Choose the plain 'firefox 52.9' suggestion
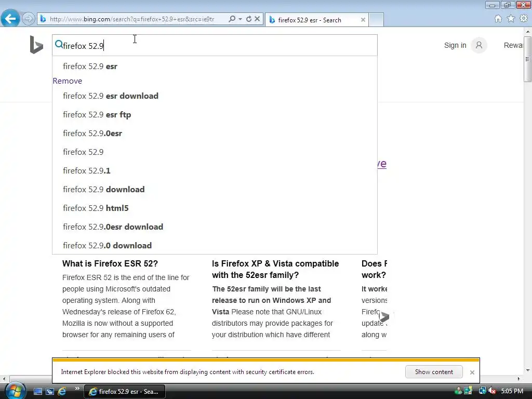The image size is (532, 399). 215,152
